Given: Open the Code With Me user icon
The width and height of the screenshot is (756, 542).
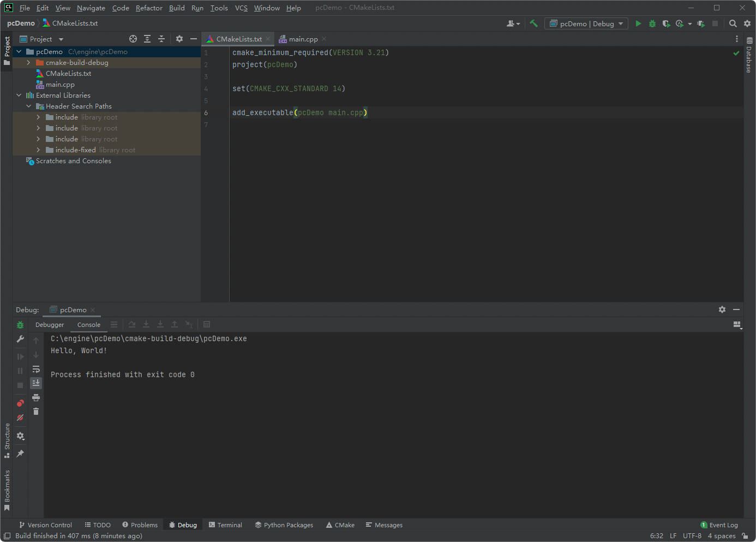Looking at the screenshot, I should pyautogui.click(x=513, y=23).
